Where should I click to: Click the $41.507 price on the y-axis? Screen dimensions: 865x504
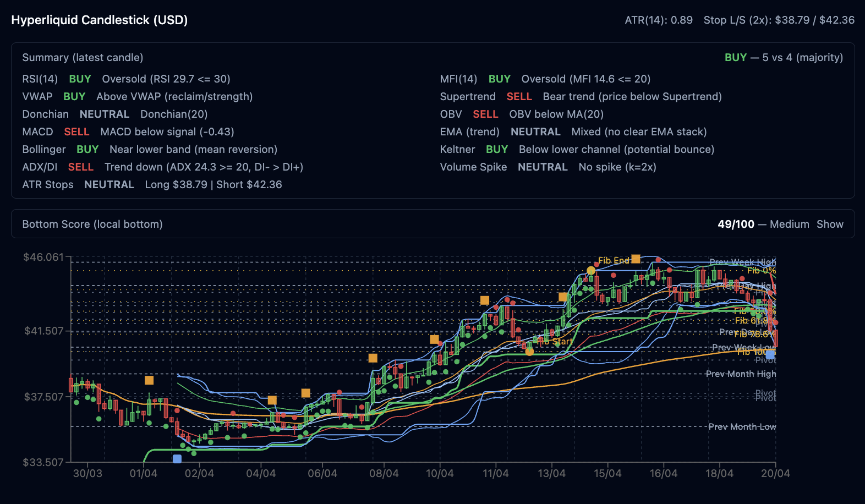pos(44,331)
